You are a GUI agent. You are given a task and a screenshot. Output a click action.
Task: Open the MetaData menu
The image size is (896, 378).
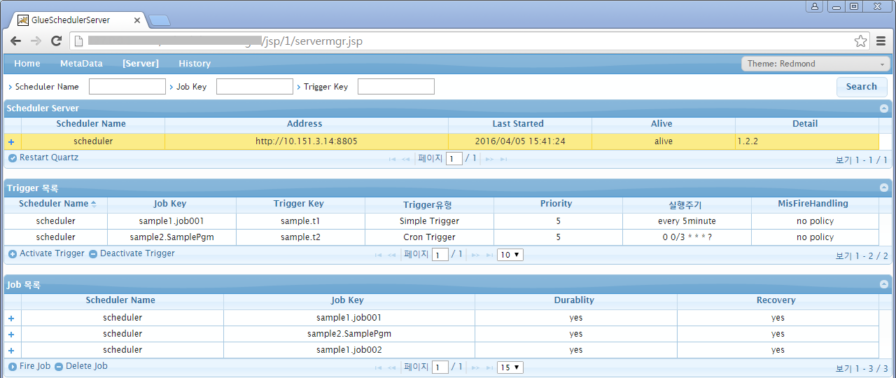point(81,63)
